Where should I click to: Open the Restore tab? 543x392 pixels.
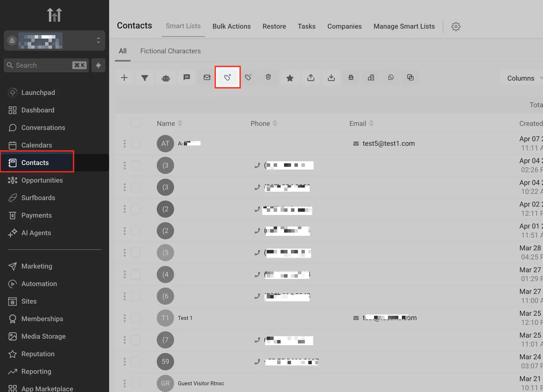[274, 26]
